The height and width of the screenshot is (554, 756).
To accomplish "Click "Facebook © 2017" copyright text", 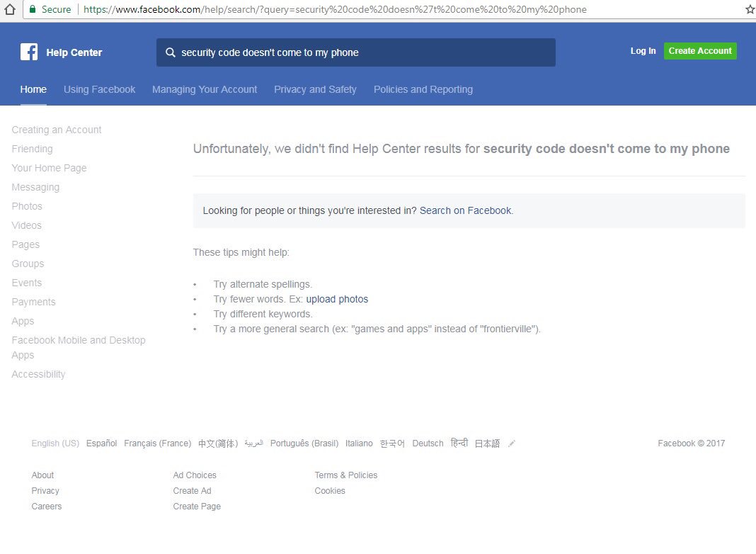I will (x=692, y=443).
